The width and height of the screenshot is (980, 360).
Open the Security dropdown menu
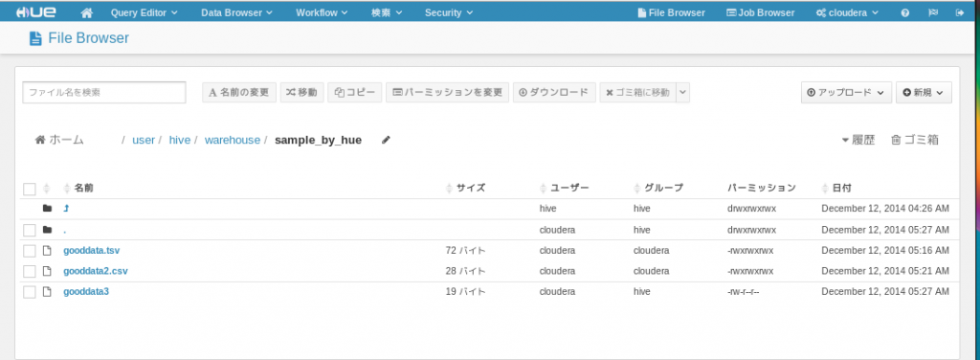tap(448, 12)
